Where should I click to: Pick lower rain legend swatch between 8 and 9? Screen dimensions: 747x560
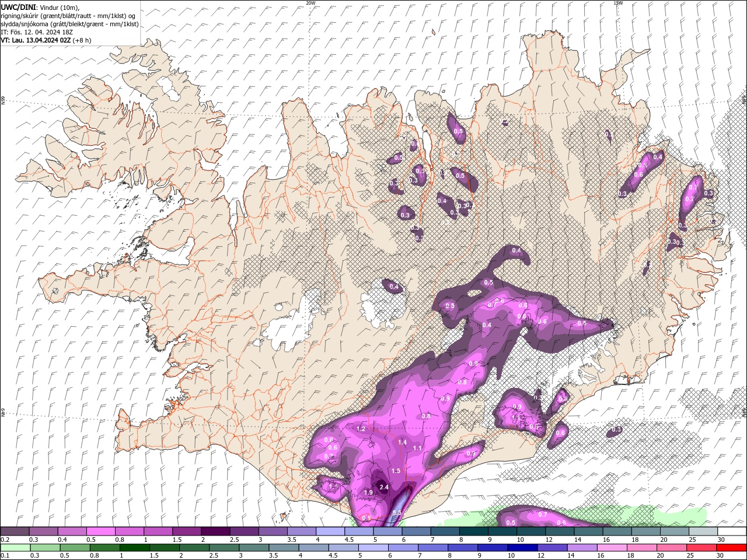tap(463, 548)
